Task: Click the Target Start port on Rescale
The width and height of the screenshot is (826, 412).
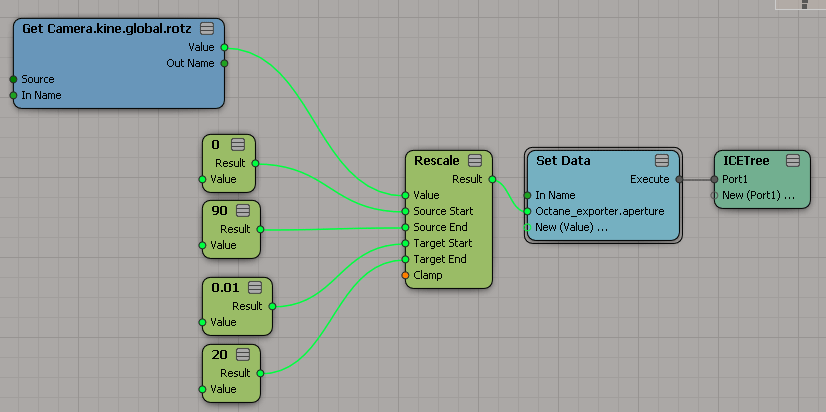Action: pos(405,243)
